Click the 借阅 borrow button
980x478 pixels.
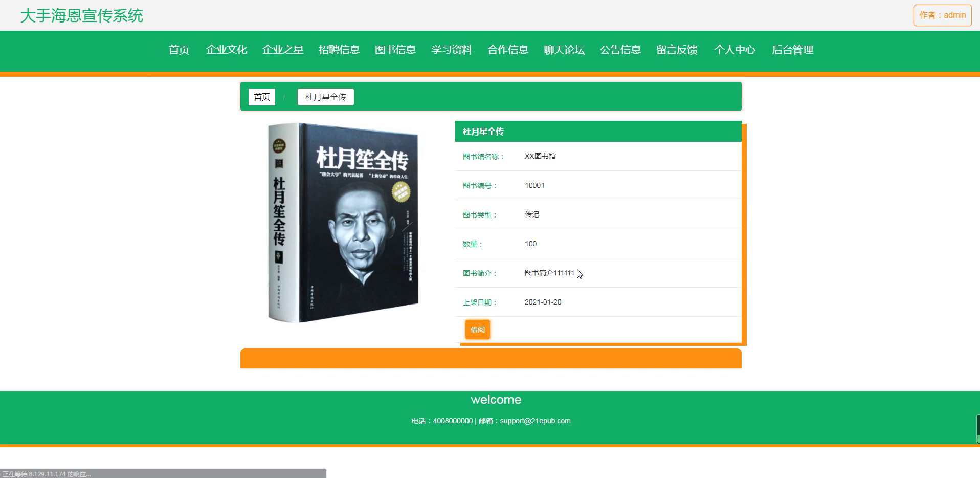click(x=478, y=330)
